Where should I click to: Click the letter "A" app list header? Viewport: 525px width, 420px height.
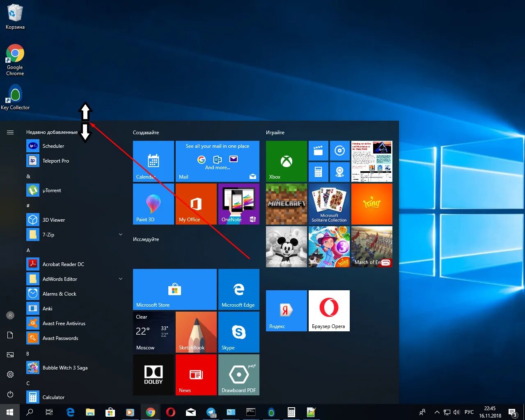click(x=28, y=250)
